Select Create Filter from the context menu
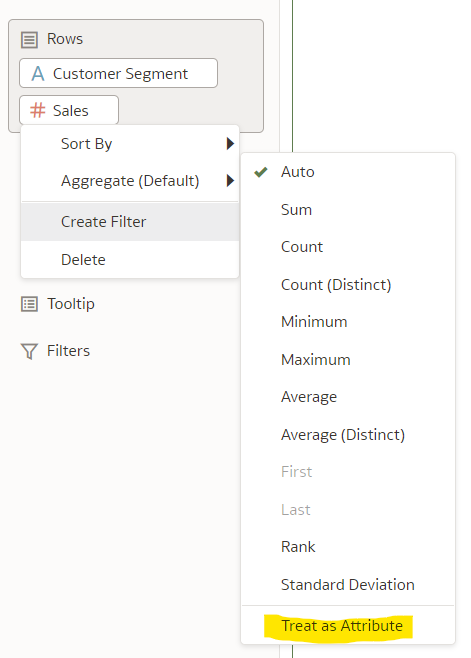 [x=130, y=222]
